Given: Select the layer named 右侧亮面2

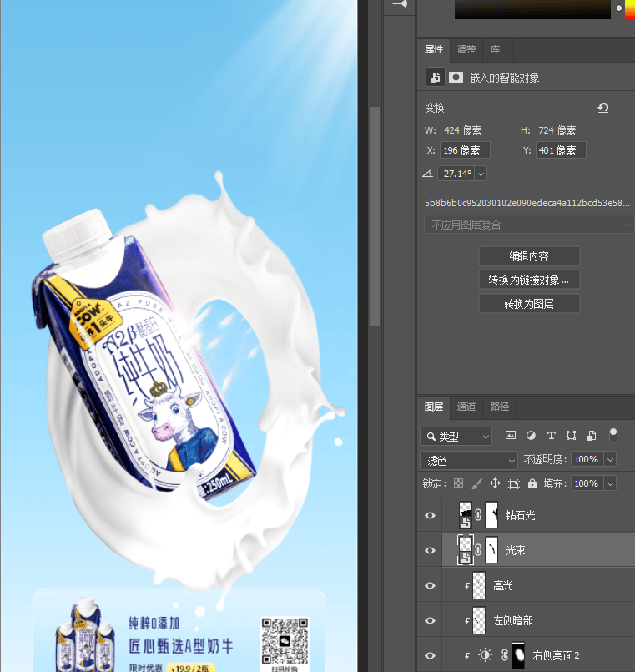Looking at the screenshot, I should click(556, 655).
